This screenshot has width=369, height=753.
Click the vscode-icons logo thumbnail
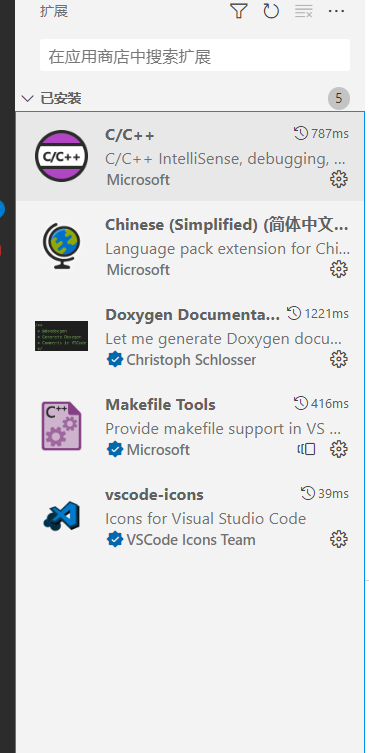tap(62, 516)
